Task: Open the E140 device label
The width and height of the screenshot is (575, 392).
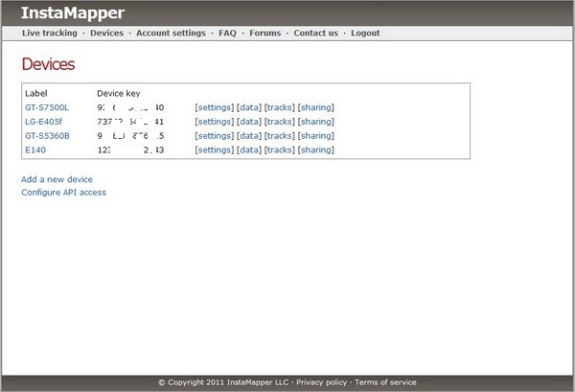Action: tap(35, 150)
